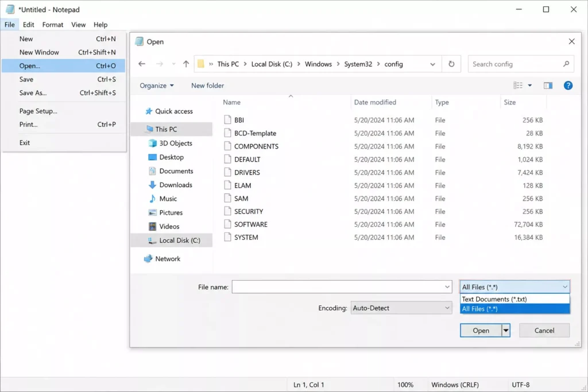Go back with the left arrow icon
The height and width of the screenshot is (392, 588).
142,64
